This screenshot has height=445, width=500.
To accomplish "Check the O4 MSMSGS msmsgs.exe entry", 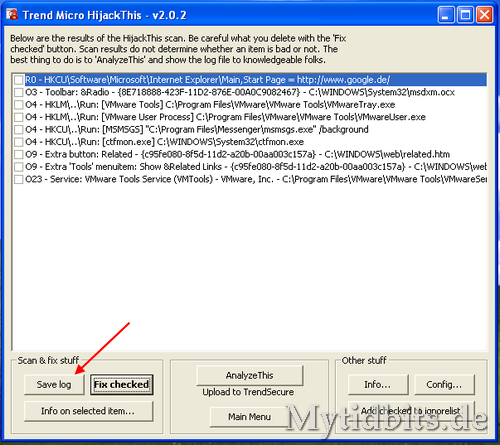I will (x=19, y=130).
